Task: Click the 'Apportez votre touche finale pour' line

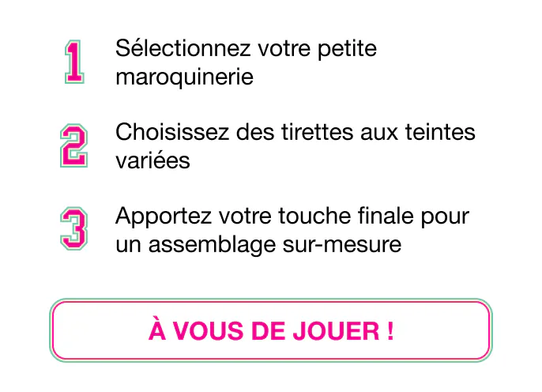Action: 292,215
